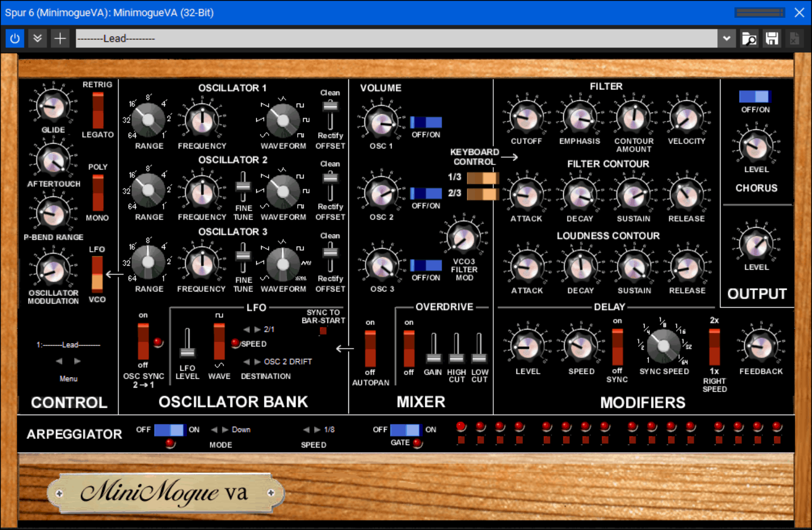Click the 1/3 KEYBOARD CONTROL button
The width and height of the screenshot is (812, 530).
pos(482,177)
